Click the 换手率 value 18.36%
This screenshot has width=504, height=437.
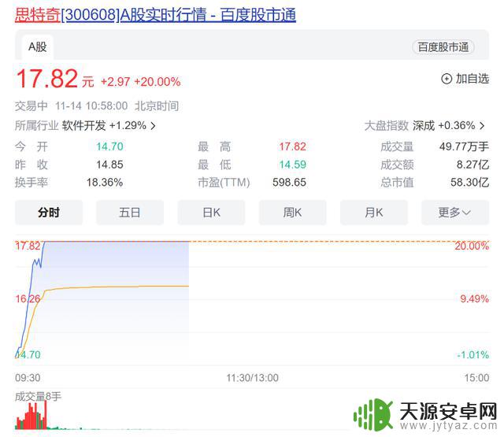tap(105, 183)
